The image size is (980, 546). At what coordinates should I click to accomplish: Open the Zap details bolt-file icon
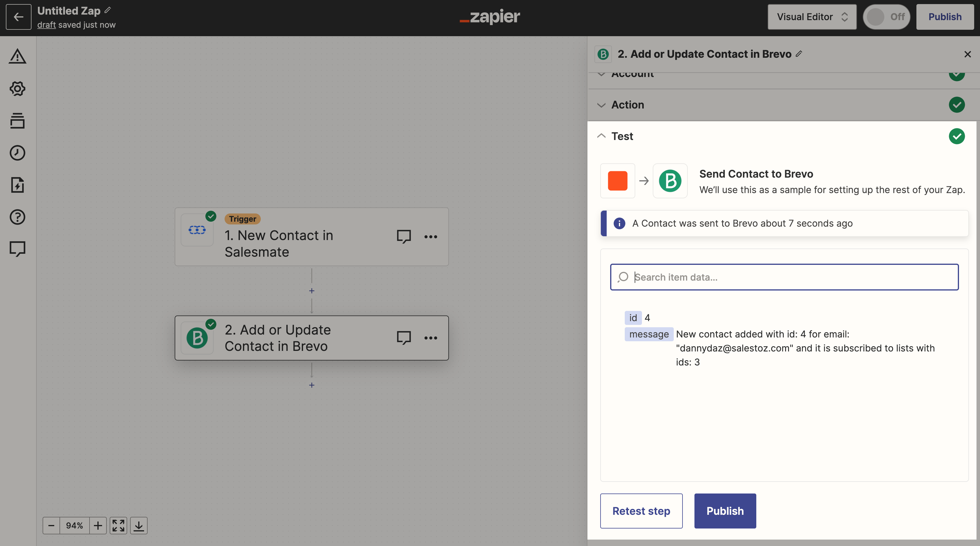pos(17,185)
